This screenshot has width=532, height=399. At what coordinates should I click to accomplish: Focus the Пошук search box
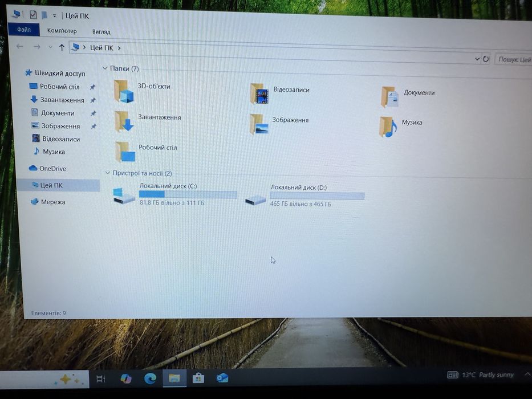[x=513, y=59]
